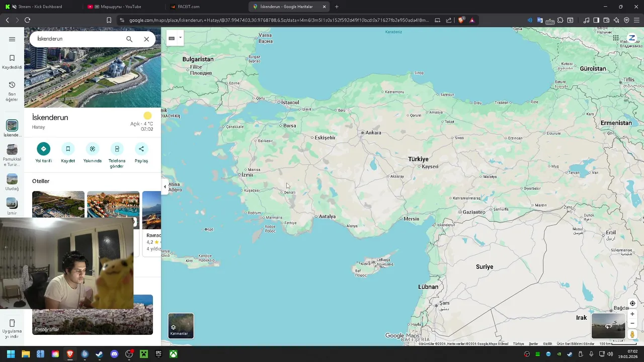This screenshot has height=362, width=644.
Task: Click Telefona gönder send to phone
Action: 117,155
